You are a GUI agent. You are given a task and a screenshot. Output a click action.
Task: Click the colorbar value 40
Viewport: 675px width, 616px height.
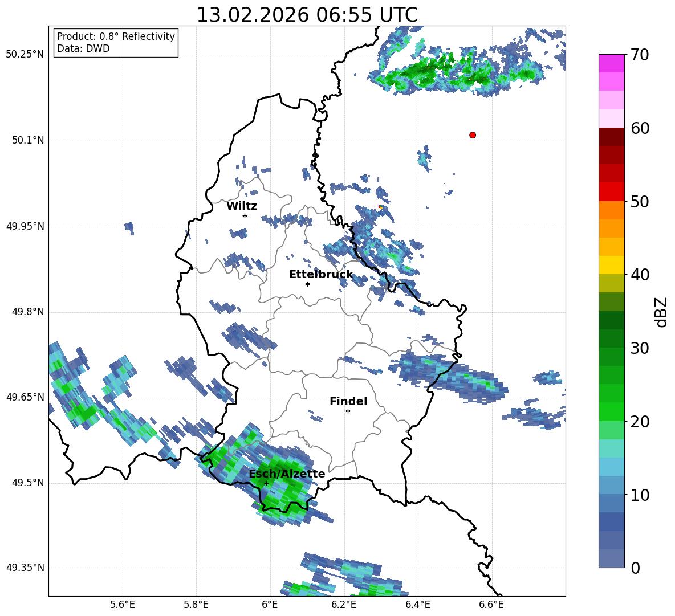[x=640, y=275]
